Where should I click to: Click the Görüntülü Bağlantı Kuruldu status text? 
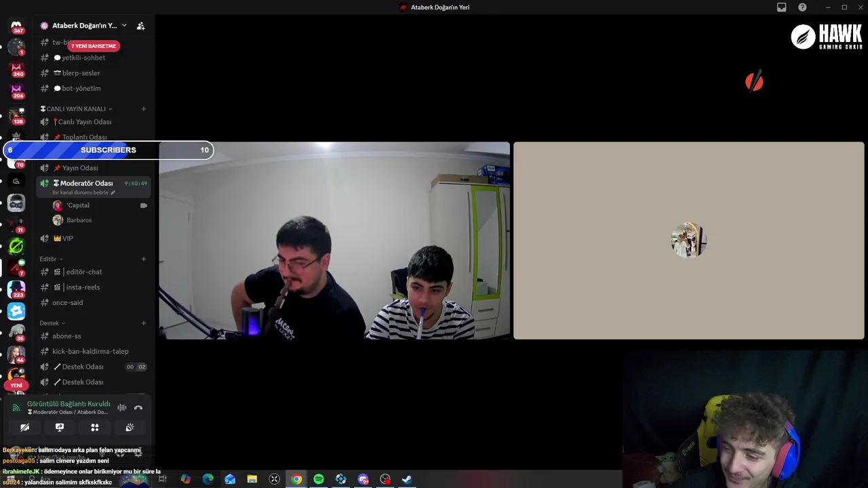[68, 404]
